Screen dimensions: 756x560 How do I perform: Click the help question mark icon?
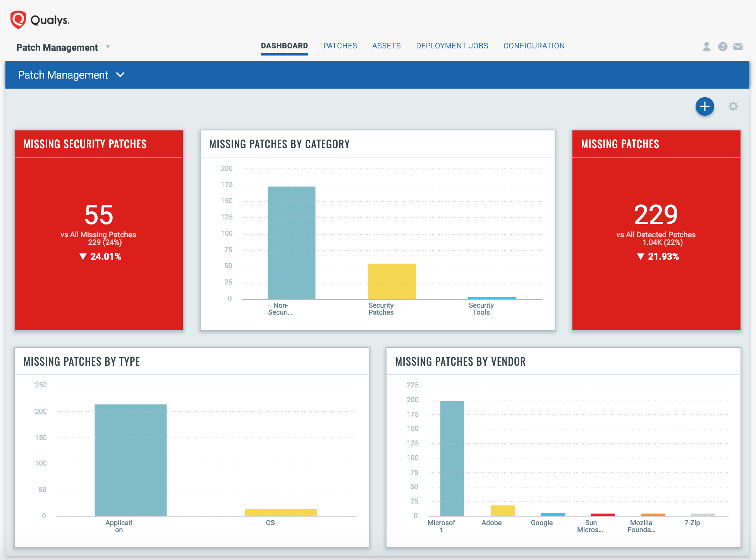(722, 47)
